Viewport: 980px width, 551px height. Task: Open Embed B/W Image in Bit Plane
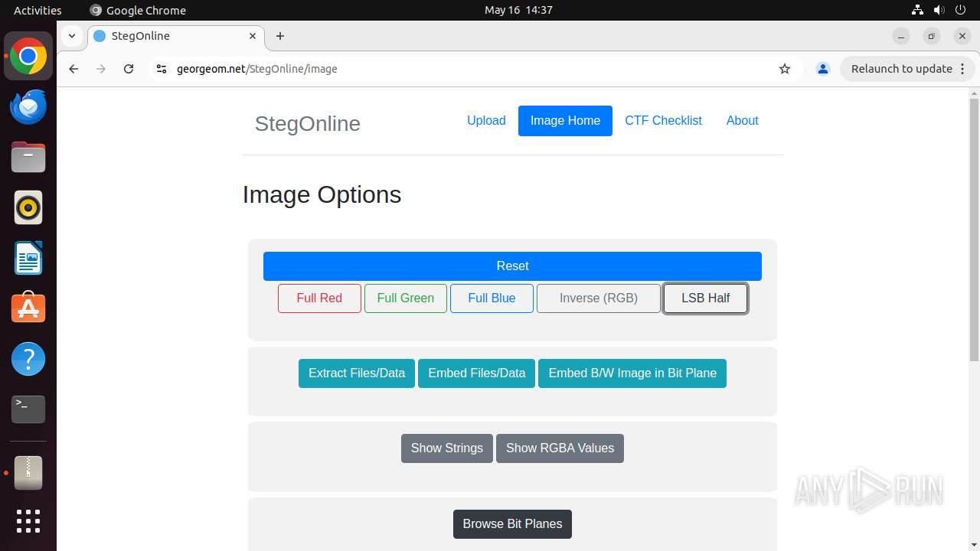[632, 373]
